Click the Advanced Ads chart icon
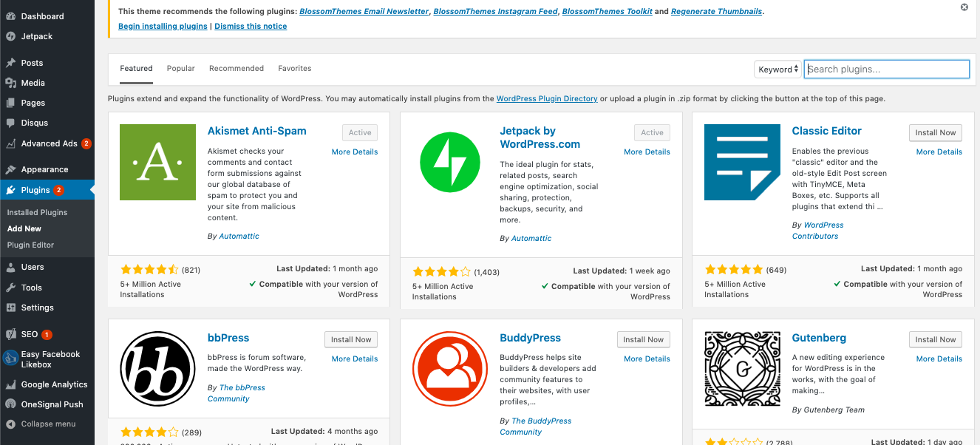Image resolution: width=980 pixels, height=445 pixels. (x=10, y=143)
